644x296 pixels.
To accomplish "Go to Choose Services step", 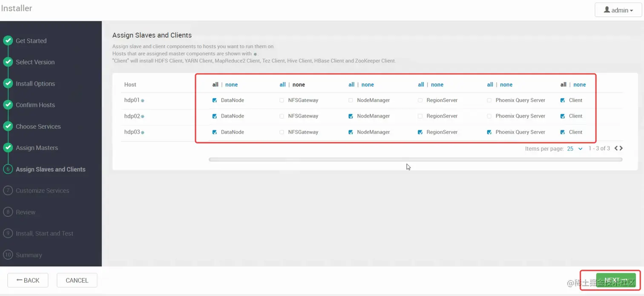I will coord(38,126).
